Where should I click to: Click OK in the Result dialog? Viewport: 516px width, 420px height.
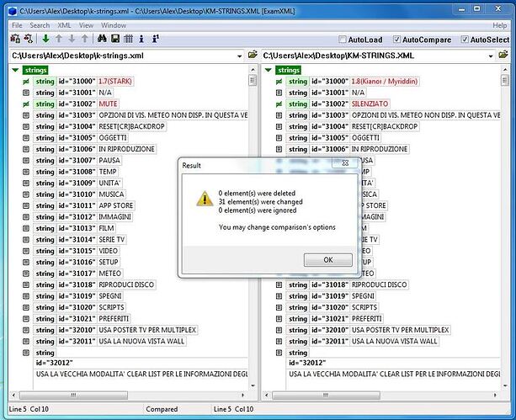pyautogui.click(x=328, y=260)
